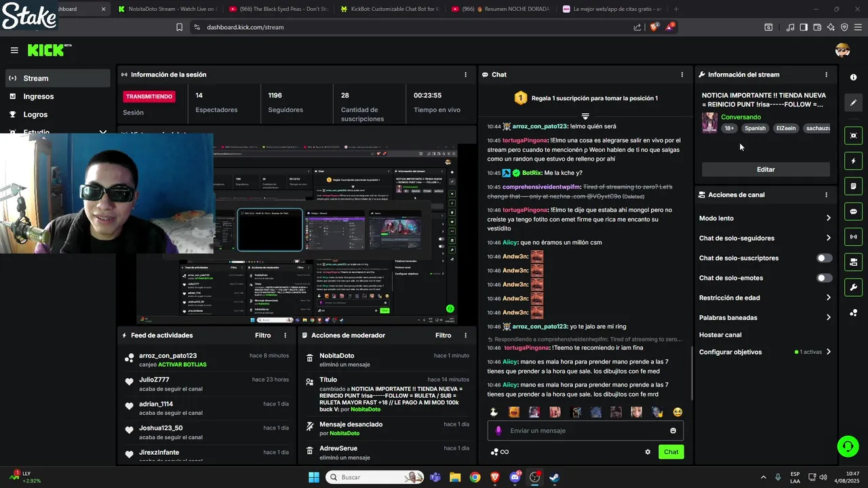Click Filtro in Feed de actividades

tap(262, 335)
